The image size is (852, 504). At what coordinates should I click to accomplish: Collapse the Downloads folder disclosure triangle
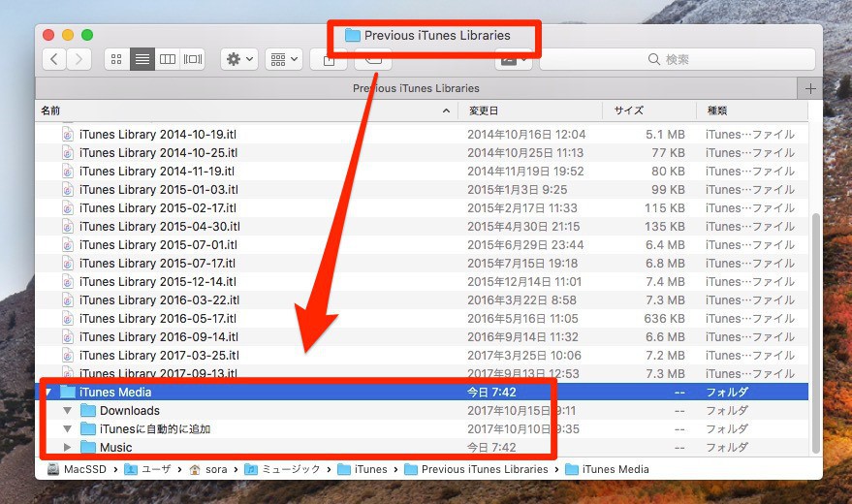tap(67, 411)
